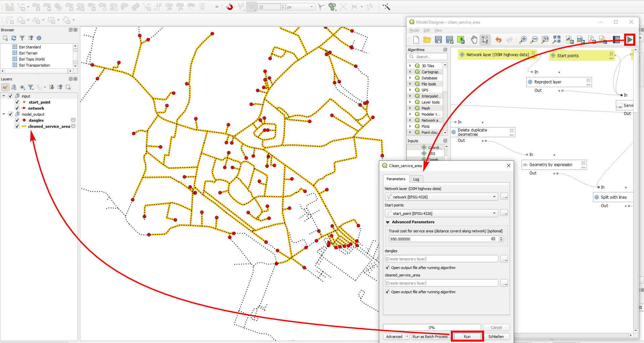Toggle visibility of start_point layer

click(x=17, y=102)
